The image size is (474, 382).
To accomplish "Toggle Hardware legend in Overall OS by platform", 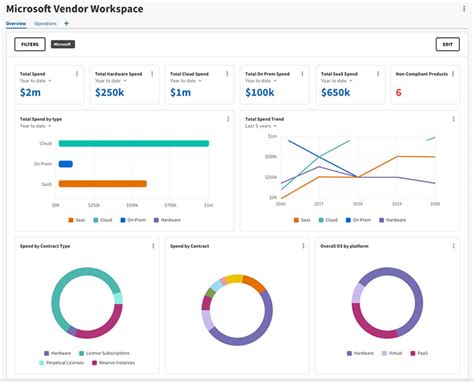I will coord(360,353).
